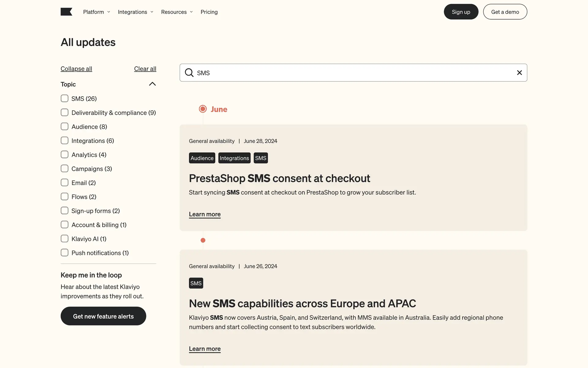
Task: Click the Klaviyo flag logo
Action: pos(66,12)
